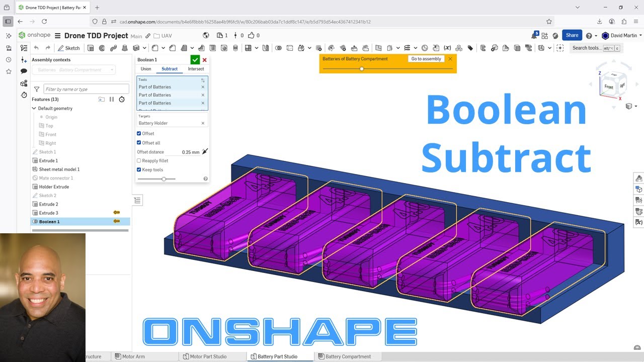Select the Shell tool icon

pos(213,48)
